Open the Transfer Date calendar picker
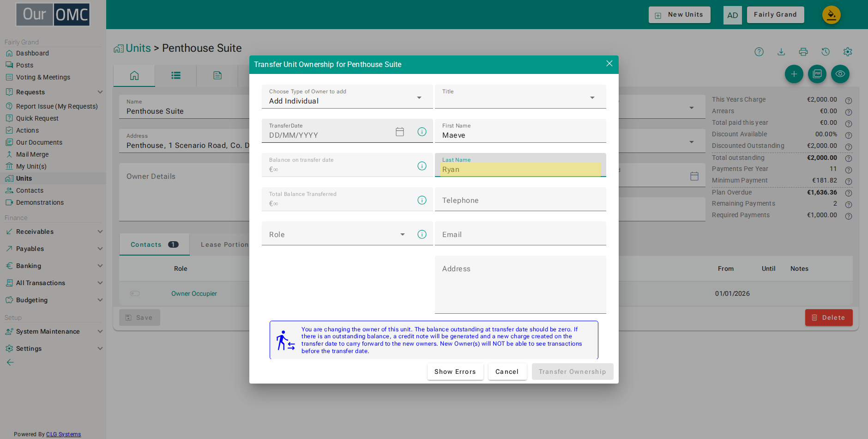 pyautogui.click(x=400, y=132)
